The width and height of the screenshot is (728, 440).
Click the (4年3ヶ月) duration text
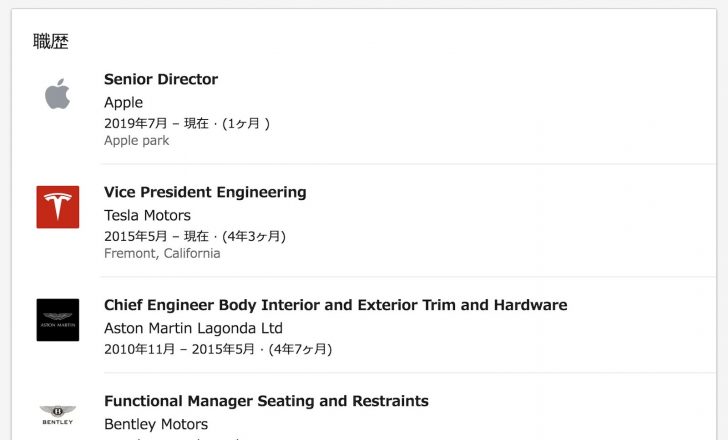click(x=255, y=236)
